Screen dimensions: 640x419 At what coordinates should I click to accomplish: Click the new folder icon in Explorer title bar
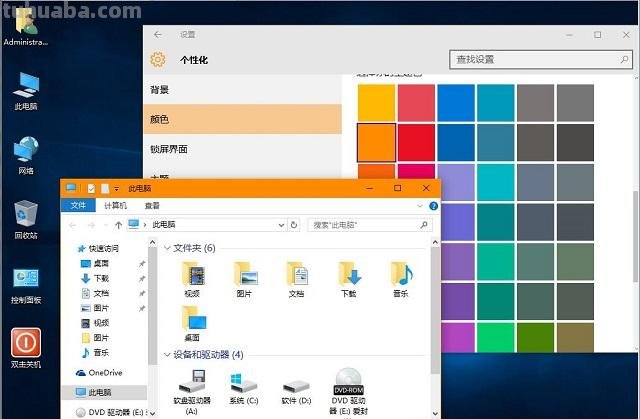105,188
